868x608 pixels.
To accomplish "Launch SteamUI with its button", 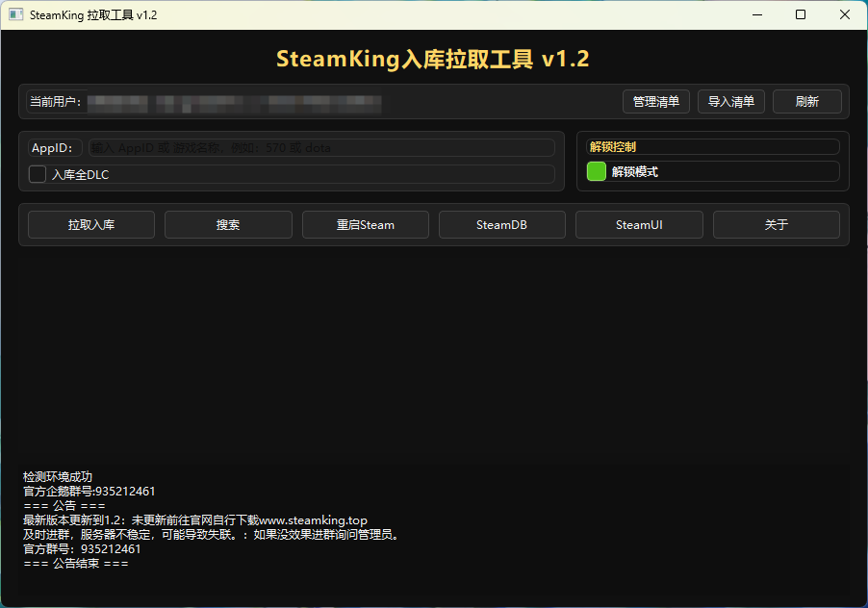I will 638,224.
